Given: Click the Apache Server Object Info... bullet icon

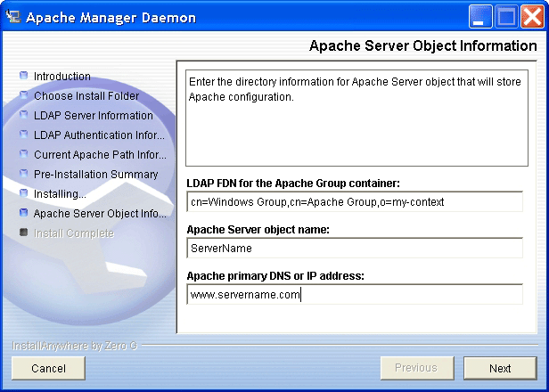Looking at the screenshot, I should (x=23, y=212).
